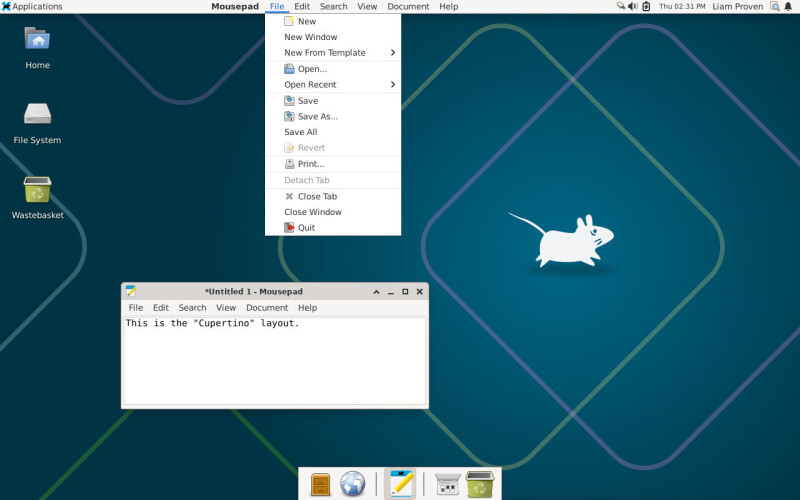Click the Open... icon in File menu

tap(289, 68)
